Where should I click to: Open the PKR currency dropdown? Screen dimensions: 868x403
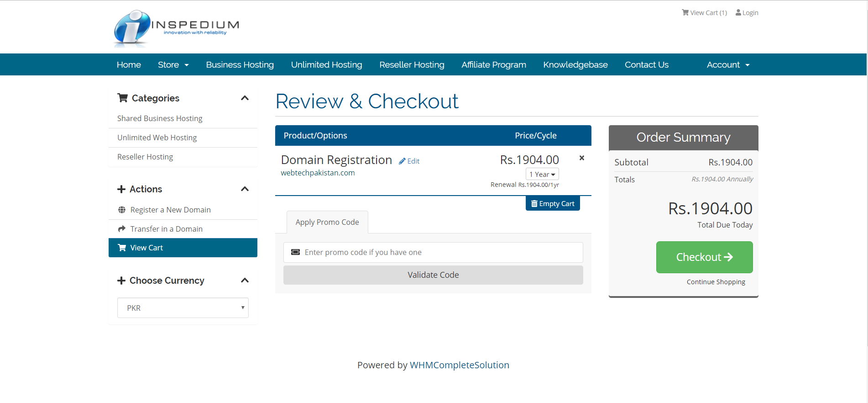pyautogui.click(x=183, y=308)
